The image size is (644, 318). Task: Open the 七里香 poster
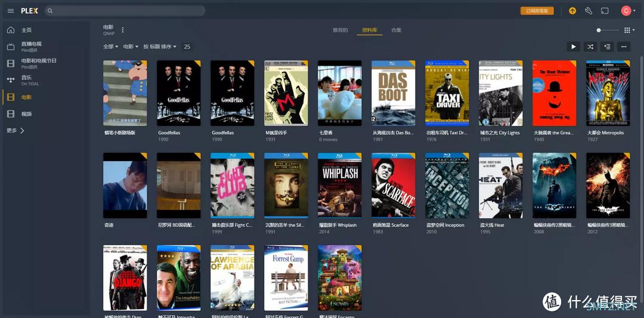(x=340, y=93)
